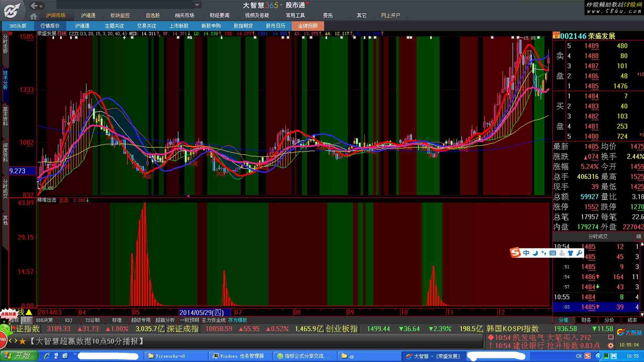The height and width of the screenshot is (362, 644).
Task: Click the yellow triangle beside 日线
Action: point(29,312)
